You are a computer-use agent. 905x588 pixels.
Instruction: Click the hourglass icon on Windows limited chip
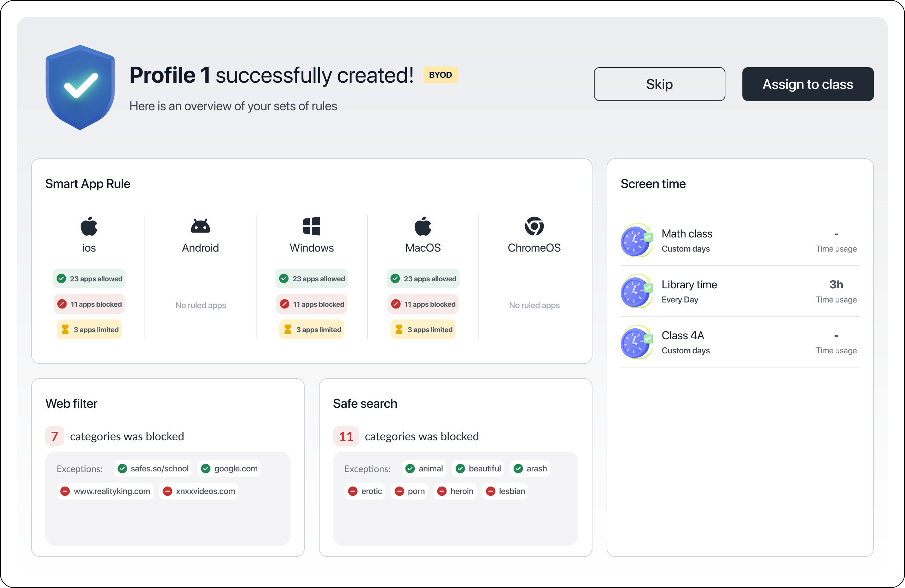coord(287,330)
